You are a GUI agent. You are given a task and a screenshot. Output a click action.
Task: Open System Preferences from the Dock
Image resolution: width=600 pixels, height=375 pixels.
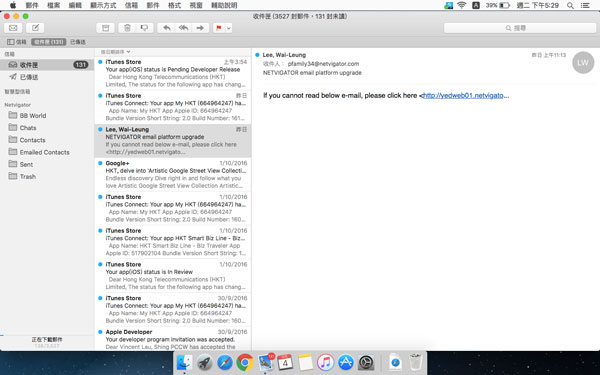[x=366, y=362]
